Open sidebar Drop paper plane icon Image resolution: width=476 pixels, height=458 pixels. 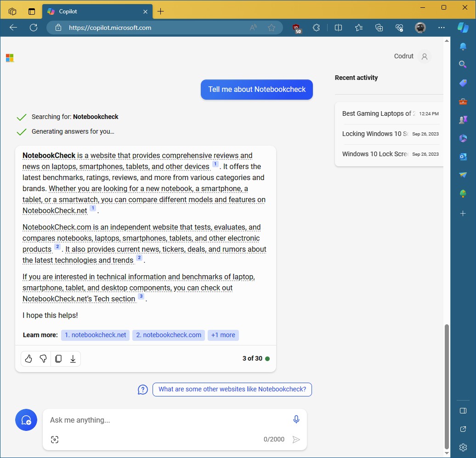coord(463,175)
